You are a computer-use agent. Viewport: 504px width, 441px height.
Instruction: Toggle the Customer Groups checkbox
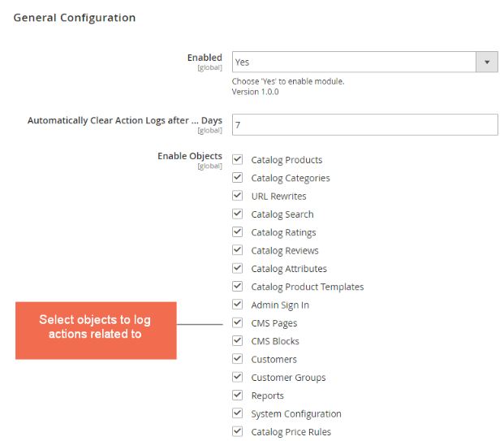tap(238, 377)
